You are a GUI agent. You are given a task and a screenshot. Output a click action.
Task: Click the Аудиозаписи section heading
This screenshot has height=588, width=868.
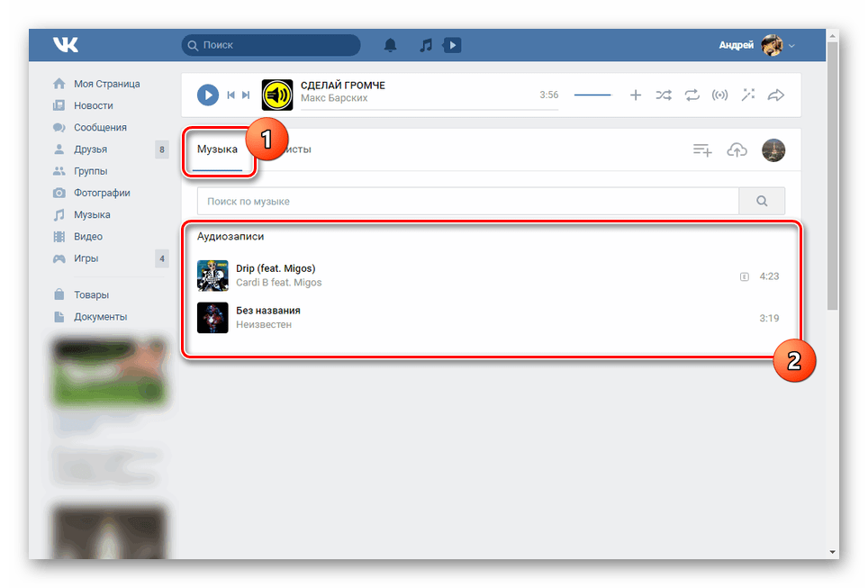click(231, 237)
